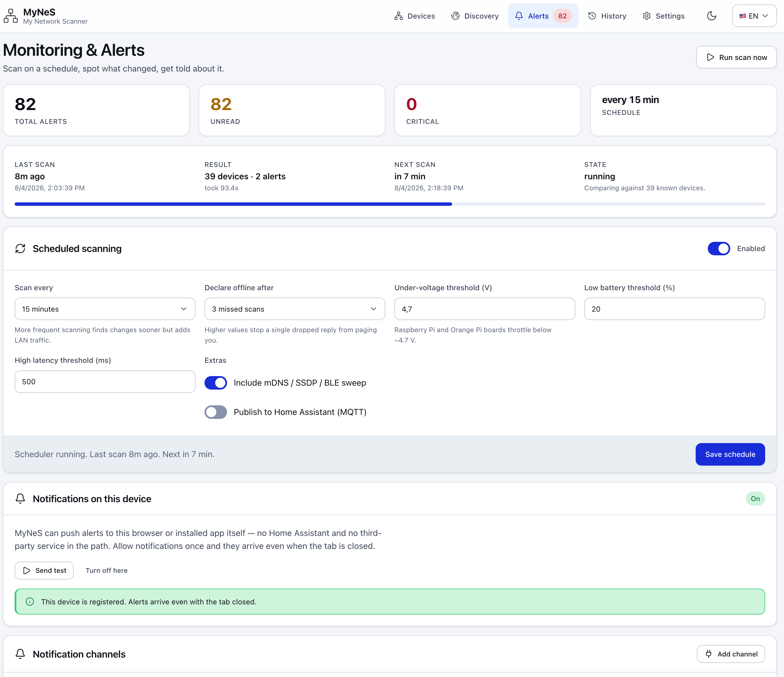The width and height of the screenshot is (784, 677).
Task: Turn off Include mDNS / SSDP / BLE sweep
Action: 216,383
